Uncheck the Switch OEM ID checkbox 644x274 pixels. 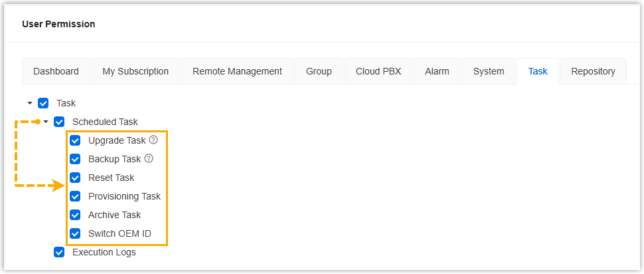pyautogui.click(x=75, y=233)
